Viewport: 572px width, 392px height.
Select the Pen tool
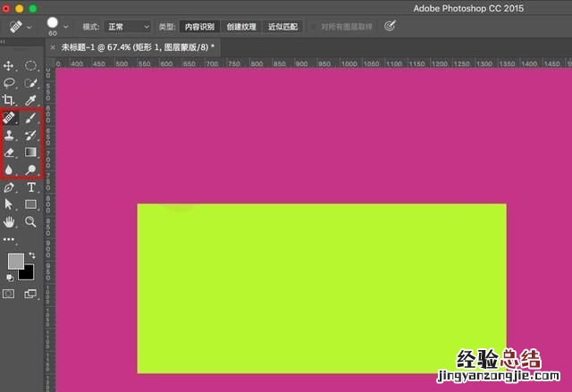pyautogui.click(x=9, y=188)
